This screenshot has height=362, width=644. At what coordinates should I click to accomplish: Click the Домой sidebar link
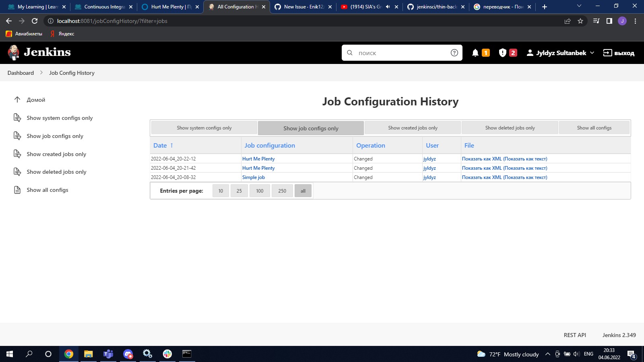[x=36, y=100]
